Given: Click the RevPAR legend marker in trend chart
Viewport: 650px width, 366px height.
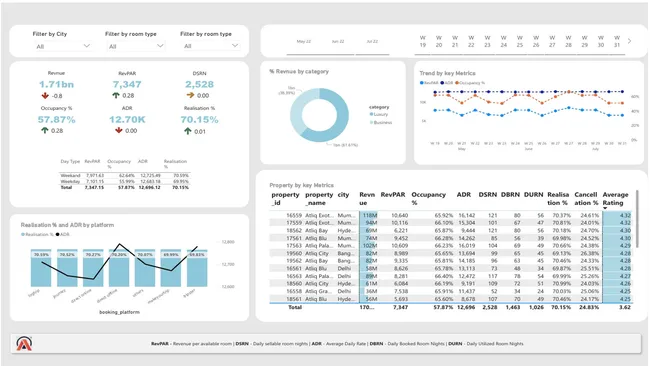Looking at the screenshot, I should pyautogui.click(x=422, y=83).
